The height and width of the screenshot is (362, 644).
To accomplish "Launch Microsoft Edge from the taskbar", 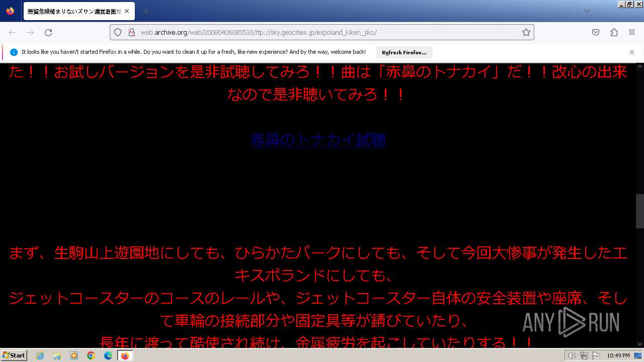I will 108,355.
